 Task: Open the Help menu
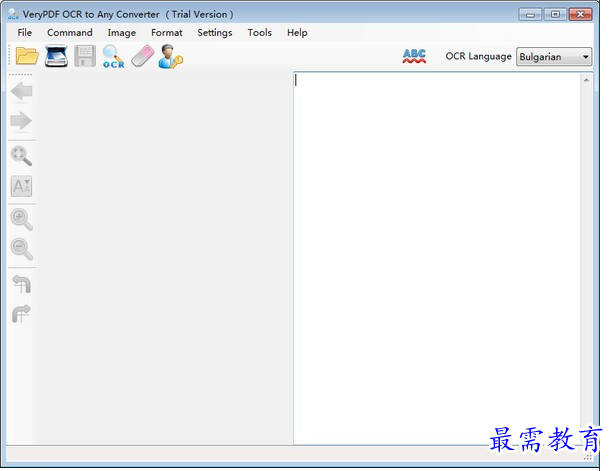pos(297,33)
